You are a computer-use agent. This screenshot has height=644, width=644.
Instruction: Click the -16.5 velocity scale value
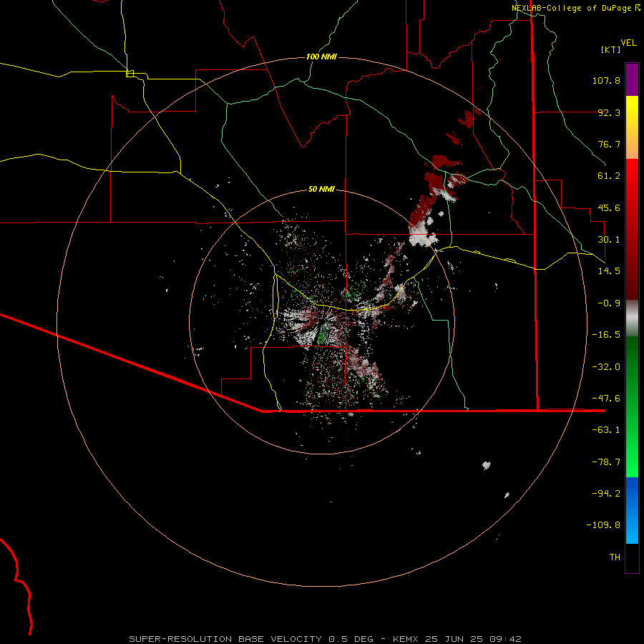[606, 335]
